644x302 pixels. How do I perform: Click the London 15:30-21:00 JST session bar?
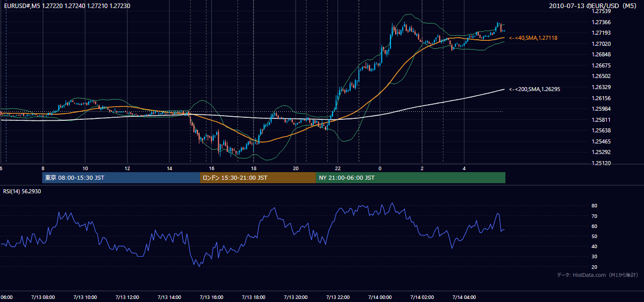coord(258,178)
